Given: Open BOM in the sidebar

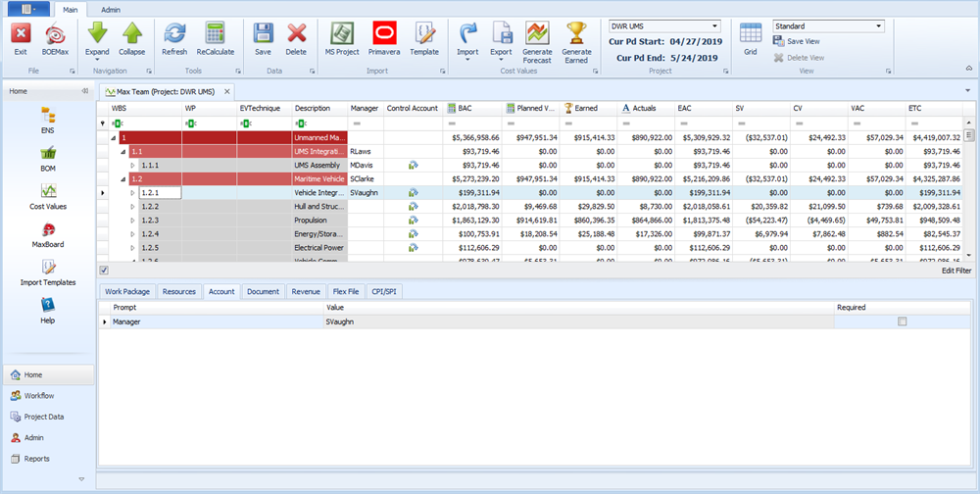Looking at the screenshot, I should point(48,154).
